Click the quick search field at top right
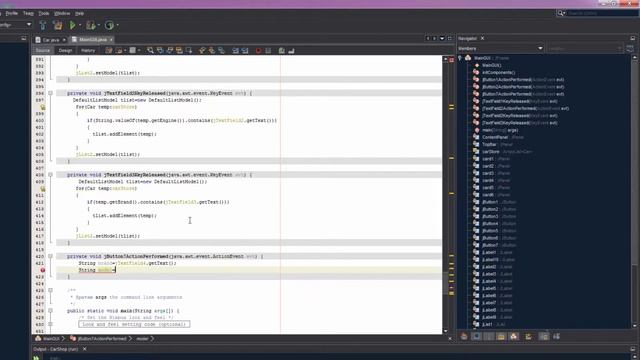The width and height of the screenshot is (640, 360). (602, 13)
